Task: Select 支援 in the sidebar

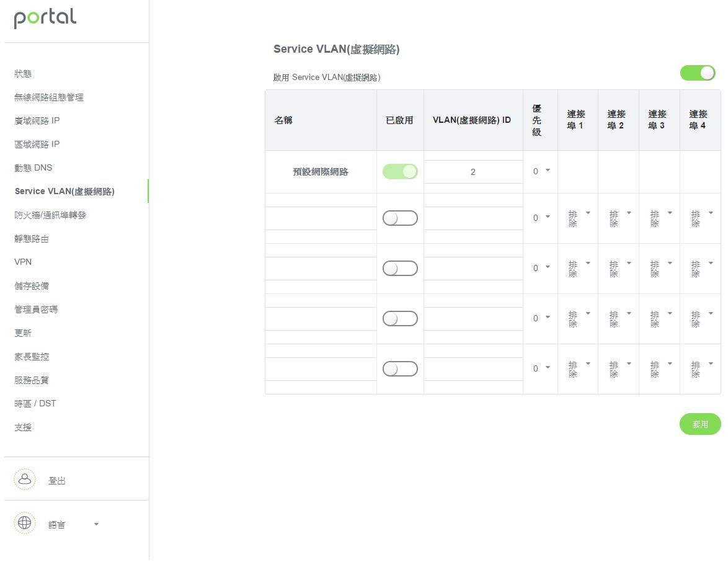Action: click(23, 427)
